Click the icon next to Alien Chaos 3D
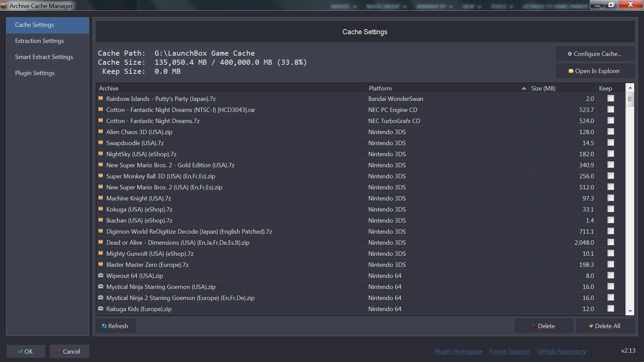 pyautogui.click(x=101, y=131)
